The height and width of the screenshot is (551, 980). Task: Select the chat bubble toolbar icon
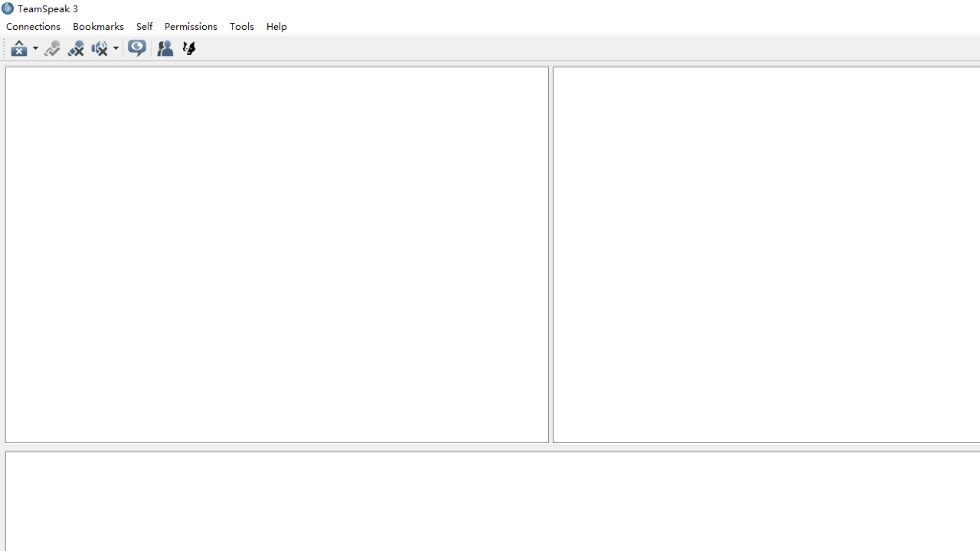tap(136, 48)
